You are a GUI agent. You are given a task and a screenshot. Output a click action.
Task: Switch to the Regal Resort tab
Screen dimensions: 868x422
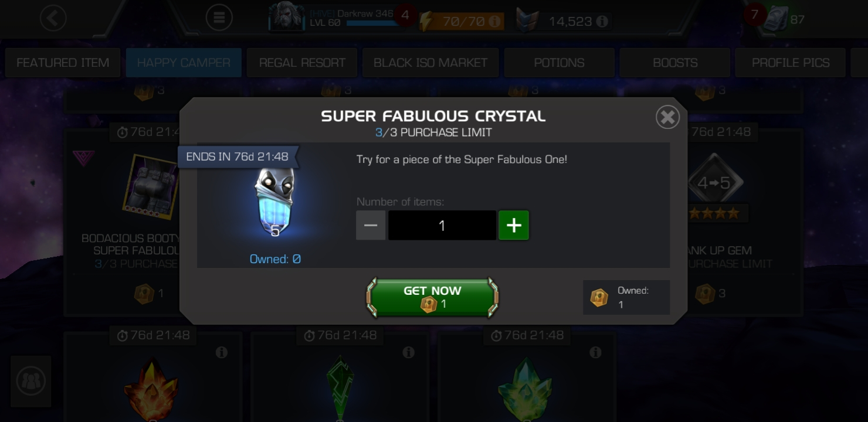302,63
